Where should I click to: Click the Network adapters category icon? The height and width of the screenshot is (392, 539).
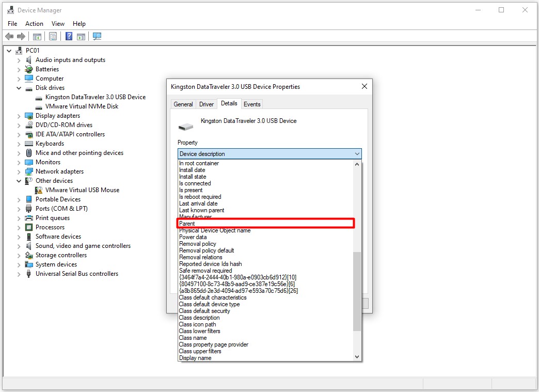coord(29,171)
